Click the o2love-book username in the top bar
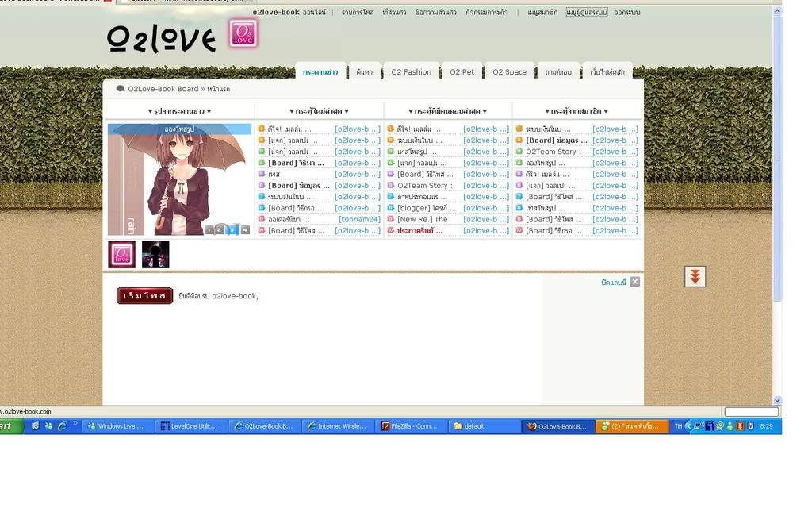812x508 pixels. [x=275, y=12]
